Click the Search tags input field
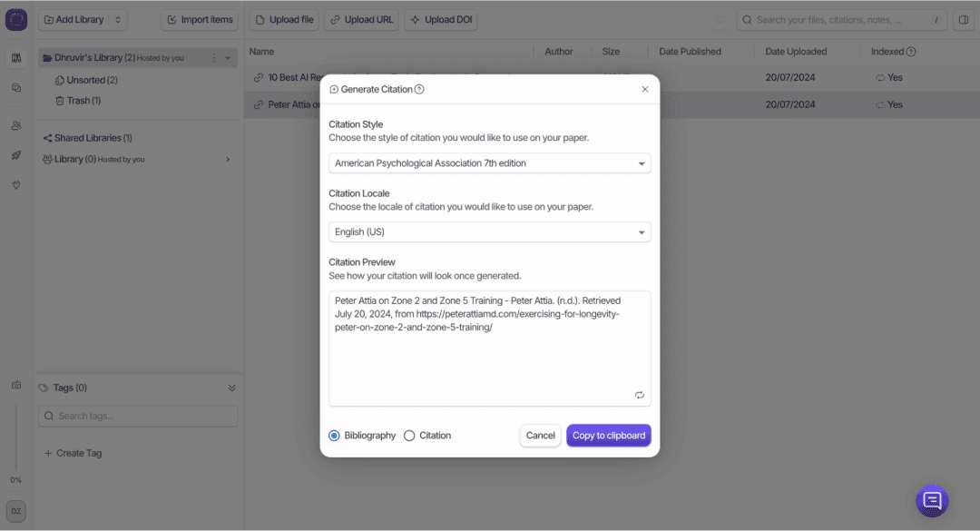This screenshot has height=531, width=980. coord(138,416)
